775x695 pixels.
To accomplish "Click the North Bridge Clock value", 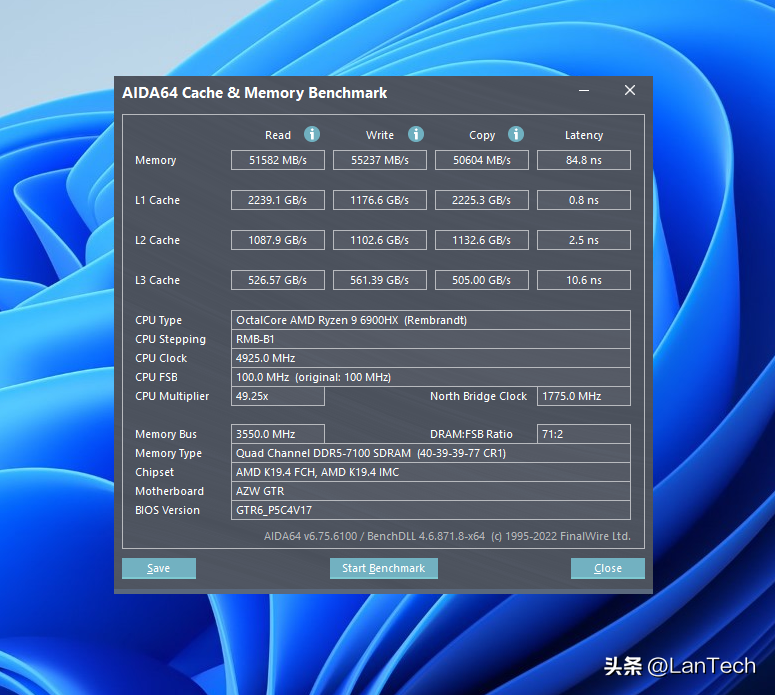I will (x=583, y=396).
